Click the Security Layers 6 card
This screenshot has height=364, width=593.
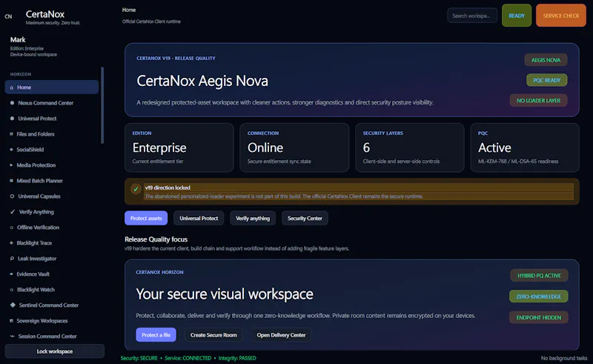(410, 148)
